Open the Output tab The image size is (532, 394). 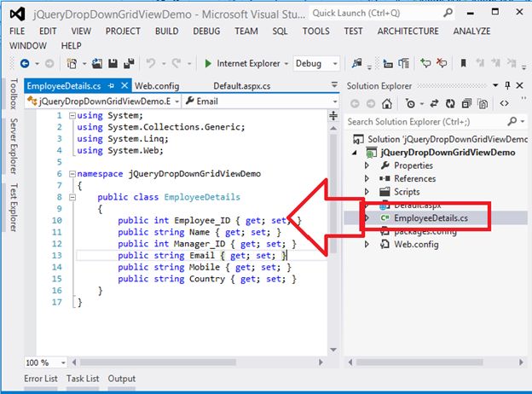[x=121, y=379]
